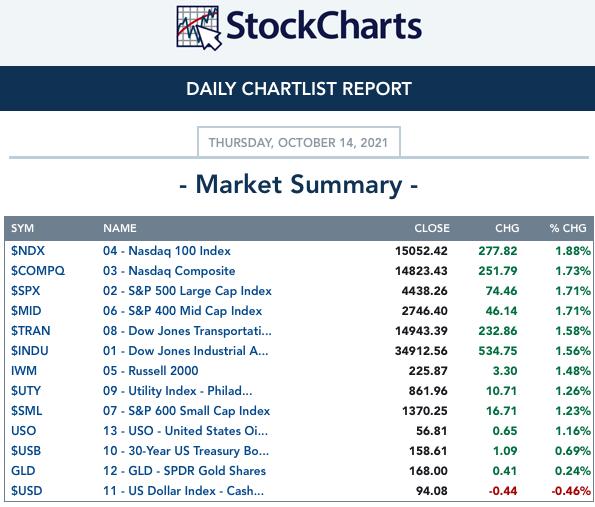Open the IWM symbol link
595x507 pixels.
point(24,371)
